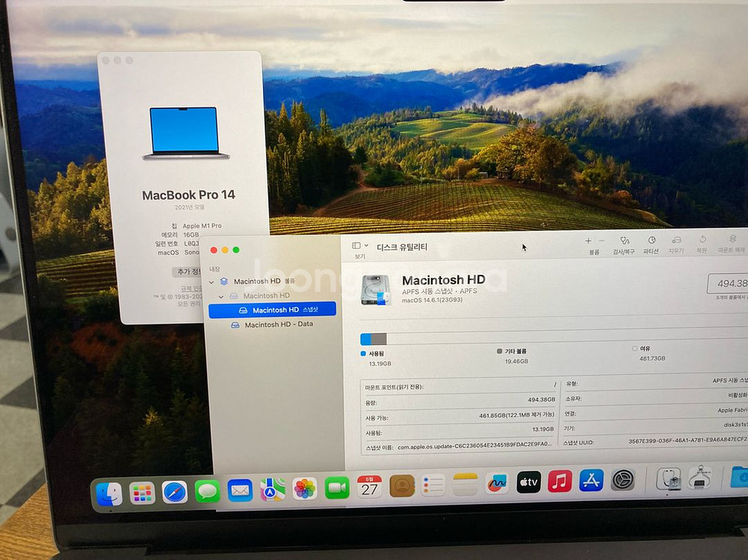
Task: Click the green zoom button of Disk Utility
Action: pyautogui.click(x=236, y=249)
